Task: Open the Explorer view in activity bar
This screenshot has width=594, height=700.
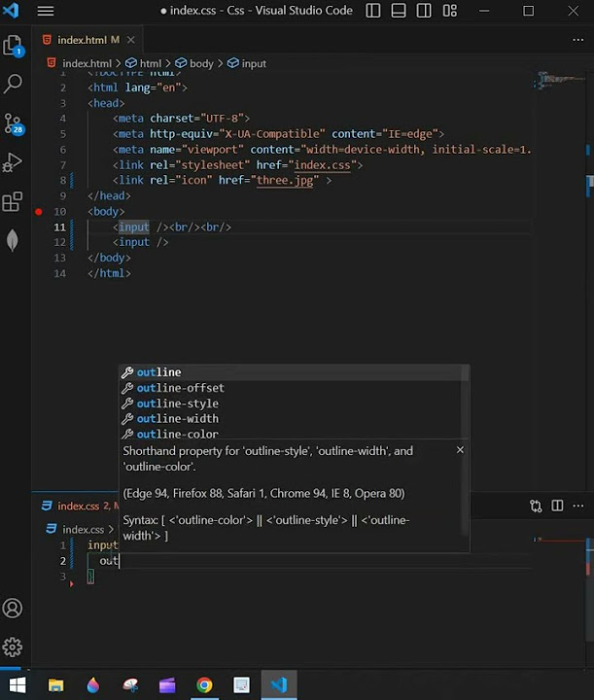Action: point(13,46)
